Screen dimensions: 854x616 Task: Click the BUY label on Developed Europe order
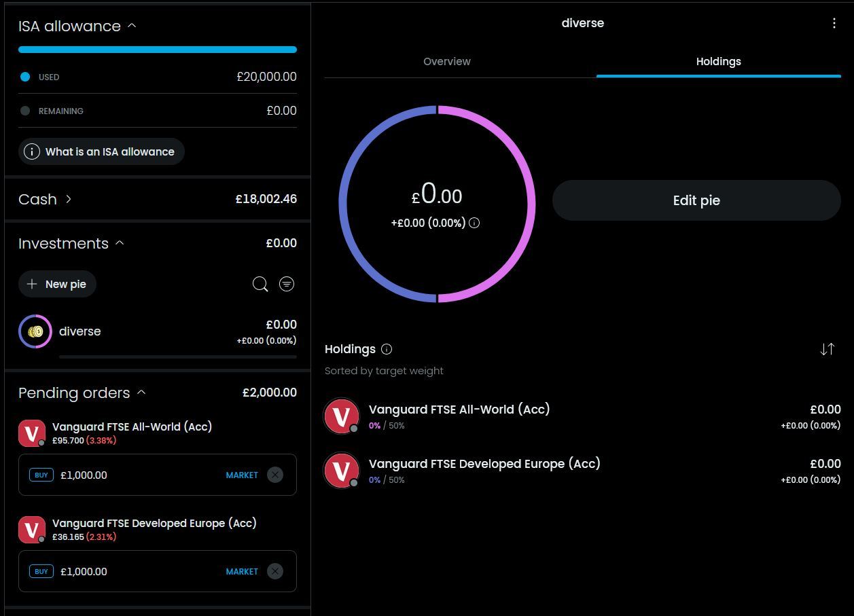[41, 571]
